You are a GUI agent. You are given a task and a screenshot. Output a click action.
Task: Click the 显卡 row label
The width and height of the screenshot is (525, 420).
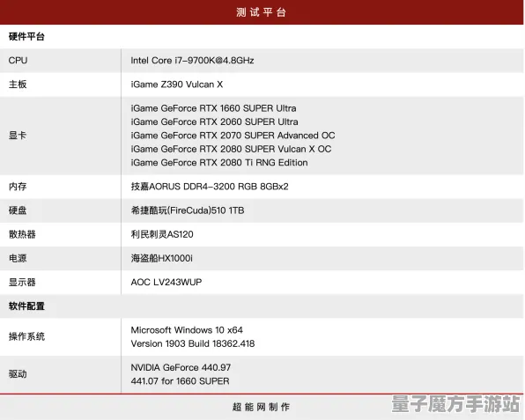click(18, 136)
